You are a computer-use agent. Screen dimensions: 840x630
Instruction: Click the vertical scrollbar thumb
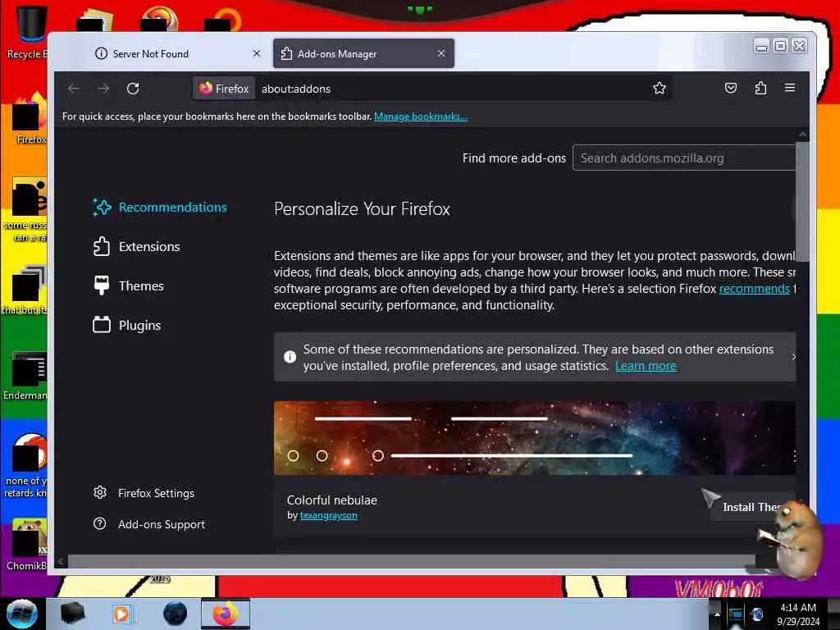click(x=801, y=201)
